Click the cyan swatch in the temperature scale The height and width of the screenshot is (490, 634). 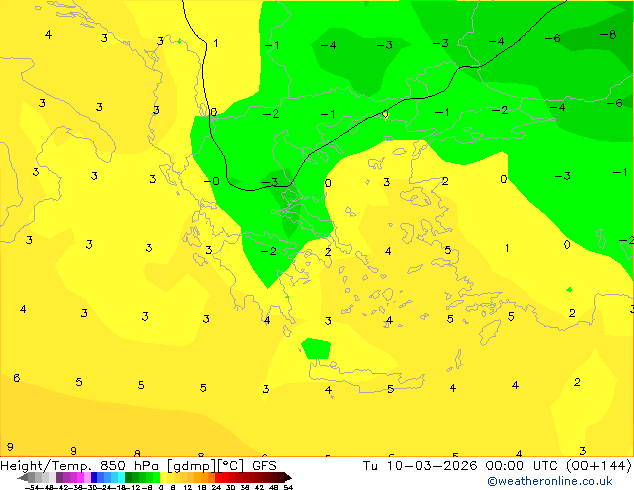pos(121,477)
